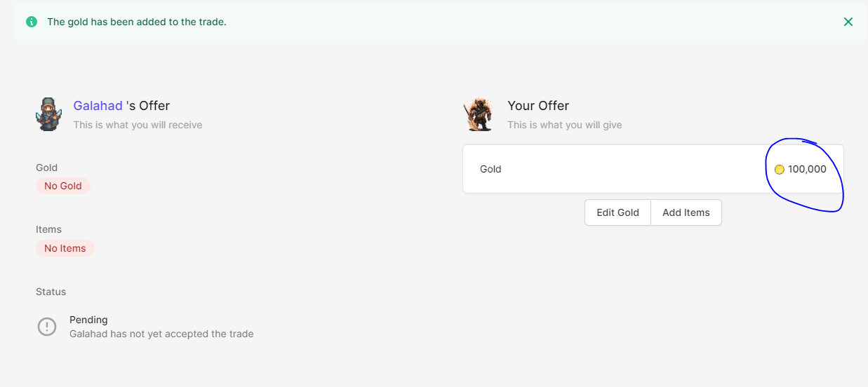Click Galahad's character avatar
Viewport: 868px width, 387px height.
pos(49,114)
